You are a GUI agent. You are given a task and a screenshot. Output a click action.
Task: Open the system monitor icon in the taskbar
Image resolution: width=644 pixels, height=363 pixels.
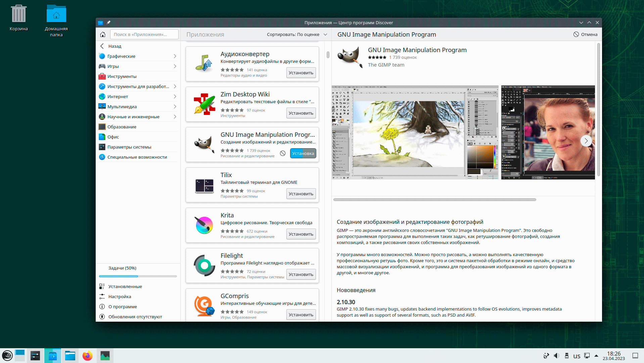pos(105,356)
